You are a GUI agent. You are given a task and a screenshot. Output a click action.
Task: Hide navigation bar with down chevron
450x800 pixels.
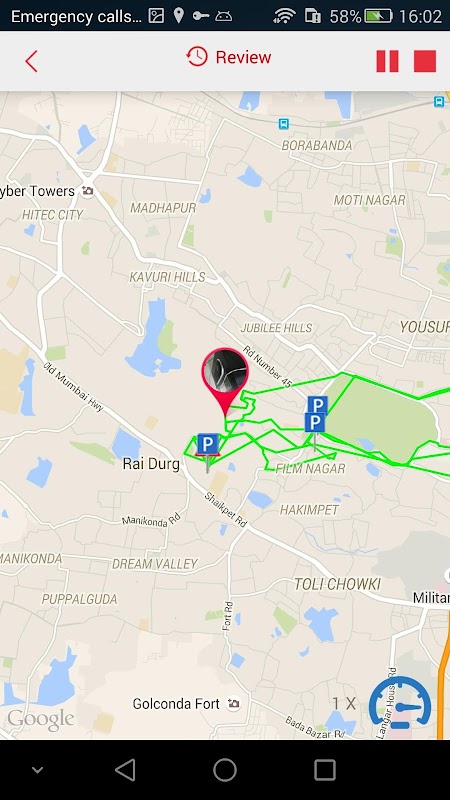[37, 770]
